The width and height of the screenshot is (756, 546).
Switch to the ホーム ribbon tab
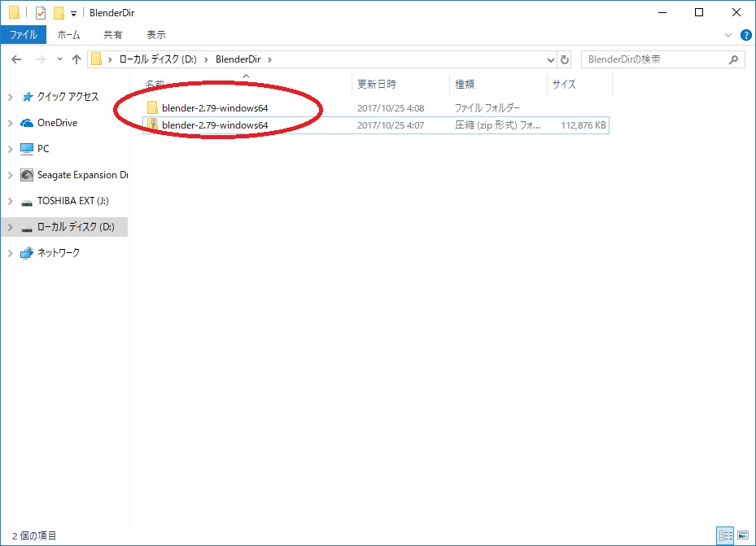(68, 35)
